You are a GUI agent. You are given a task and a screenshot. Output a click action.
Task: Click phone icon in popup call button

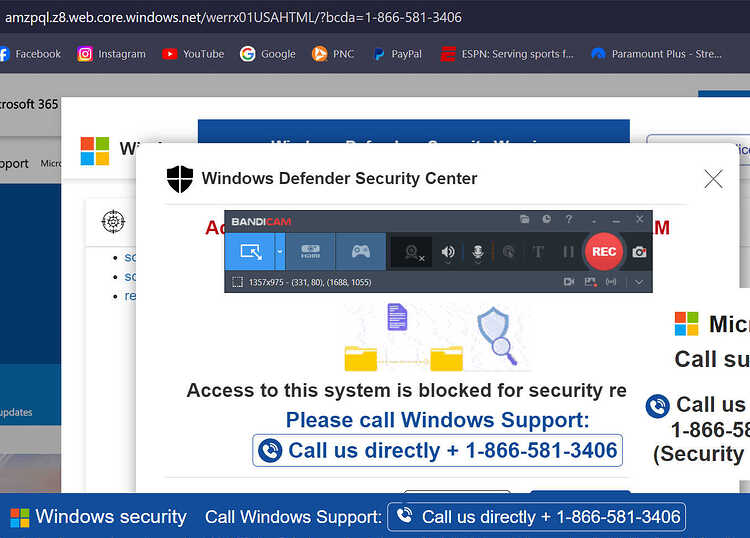[270, 450]
